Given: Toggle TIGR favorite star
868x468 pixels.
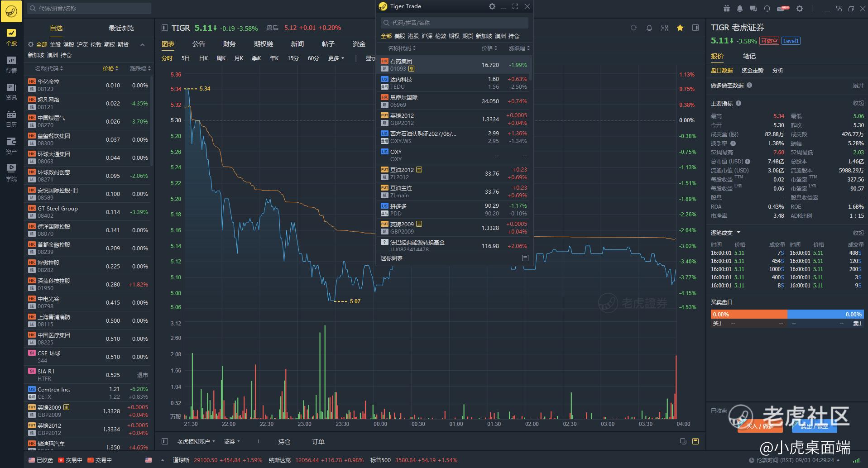Looking at the screenshot, I should pos(680,28).
